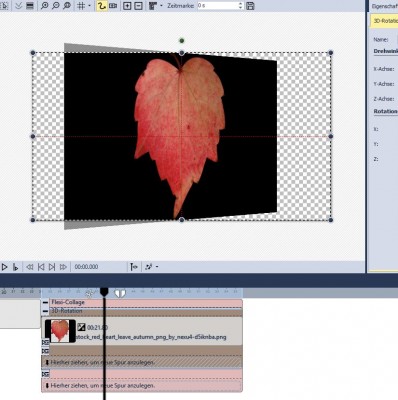Click the zoom out magnifier icon
398x400 pixels.
56,6
